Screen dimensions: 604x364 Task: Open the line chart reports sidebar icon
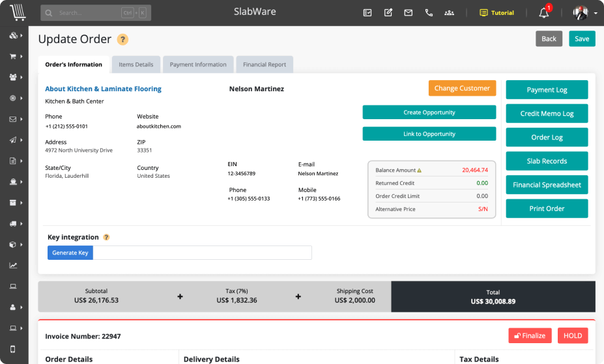pyautogui.click(x=13, y=266)
